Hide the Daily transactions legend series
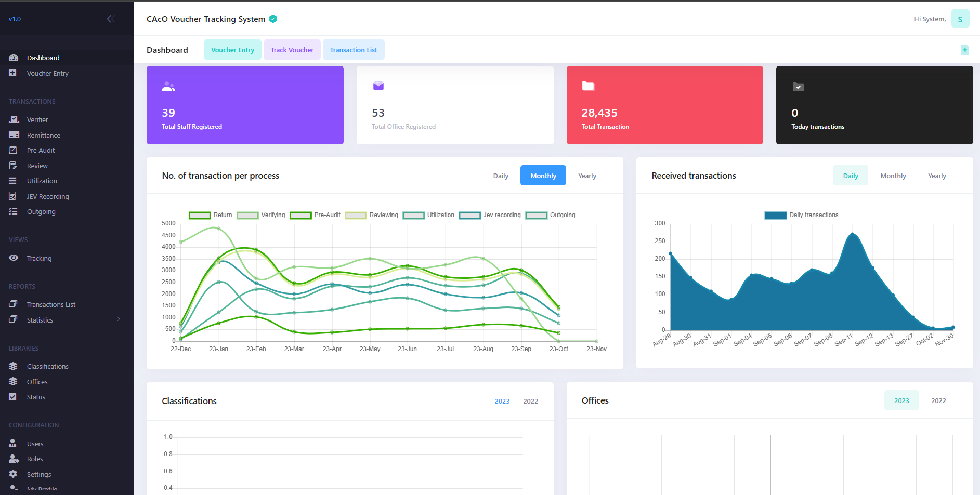Screen dimensions: 980x495 775,215
